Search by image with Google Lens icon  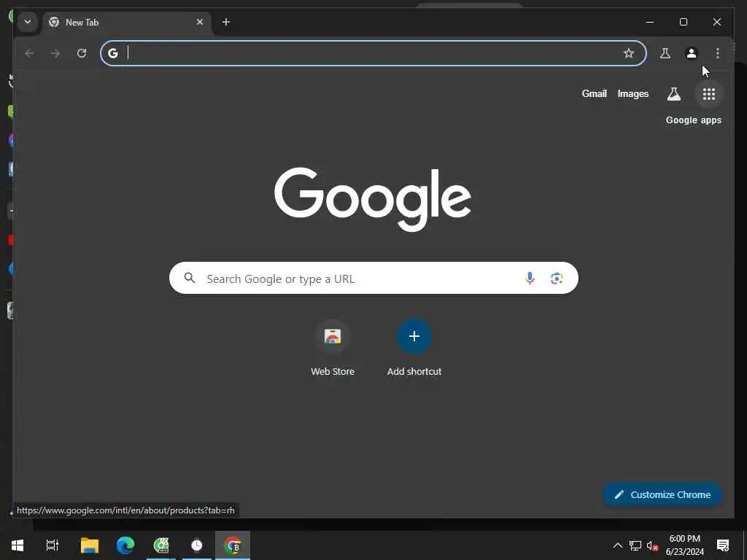pyautogui.click(x=557, y=278)
